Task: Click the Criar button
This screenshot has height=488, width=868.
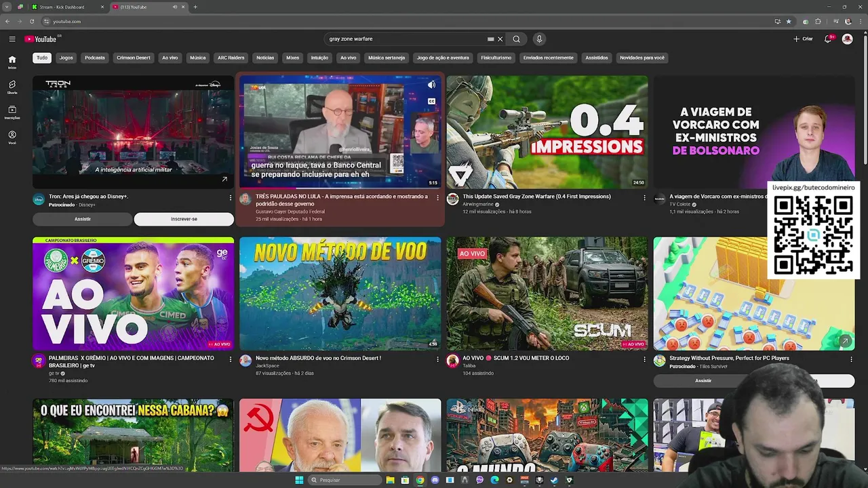Action: [803, 39]
